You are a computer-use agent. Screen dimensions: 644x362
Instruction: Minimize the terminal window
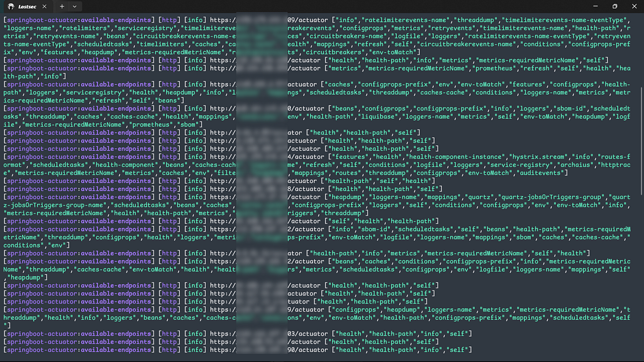(588, 6)
